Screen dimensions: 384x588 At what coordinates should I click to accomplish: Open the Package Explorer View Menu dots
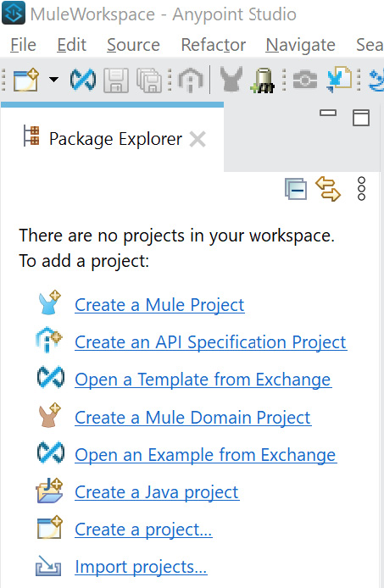coord(361,189)
